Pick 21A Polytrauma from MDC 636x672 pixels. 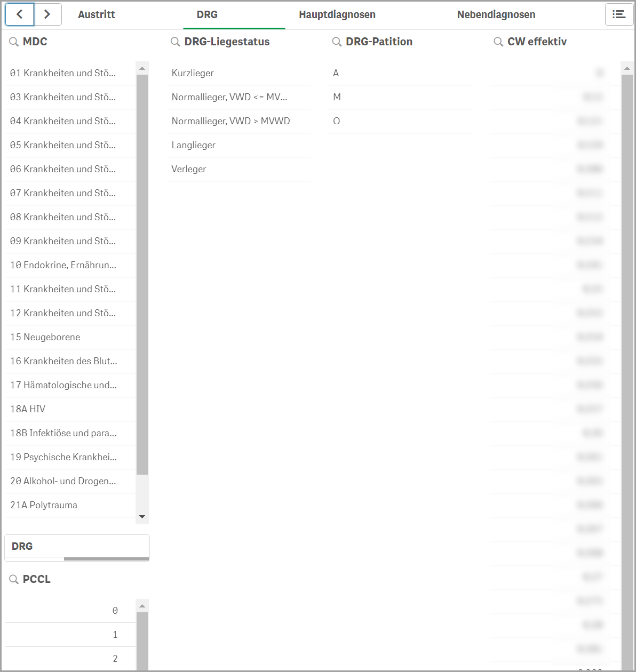pyautogui.click(x=44, y=505)
